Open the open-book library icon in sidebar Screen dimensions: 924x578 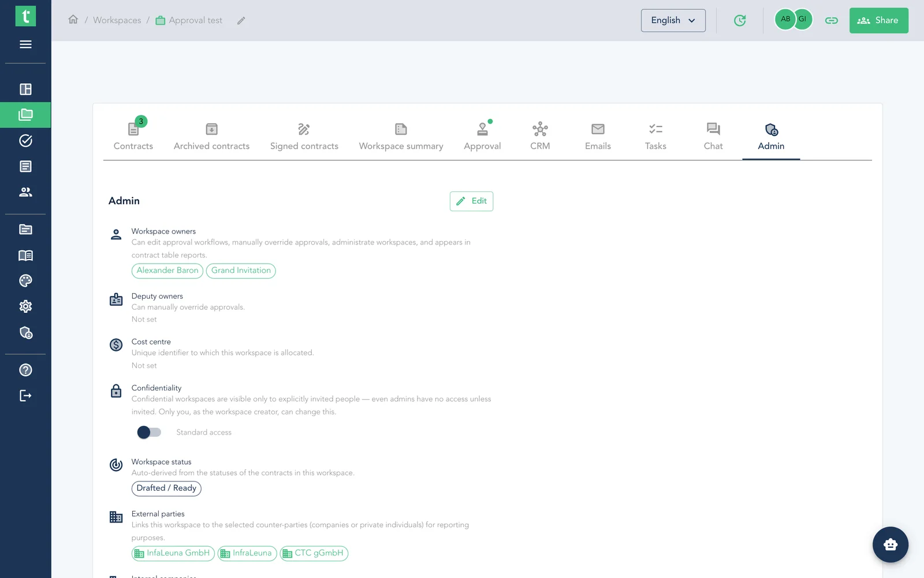coord(25,255)
